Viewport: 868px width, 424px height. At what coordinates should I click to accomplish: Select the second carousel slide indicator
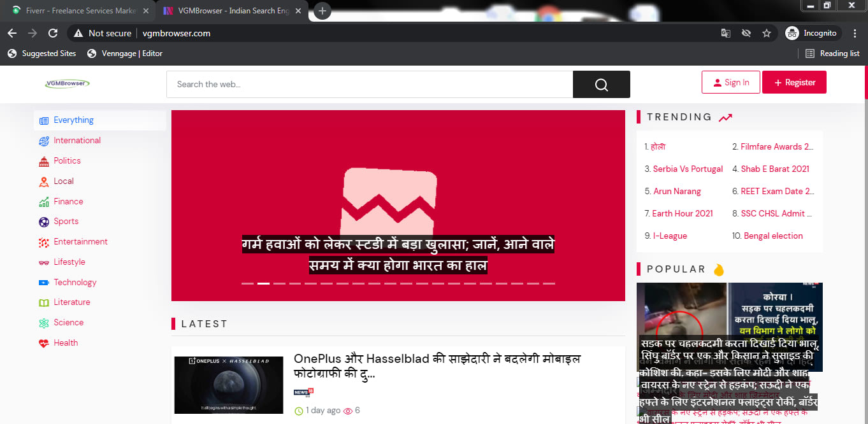tap(263, 283)
